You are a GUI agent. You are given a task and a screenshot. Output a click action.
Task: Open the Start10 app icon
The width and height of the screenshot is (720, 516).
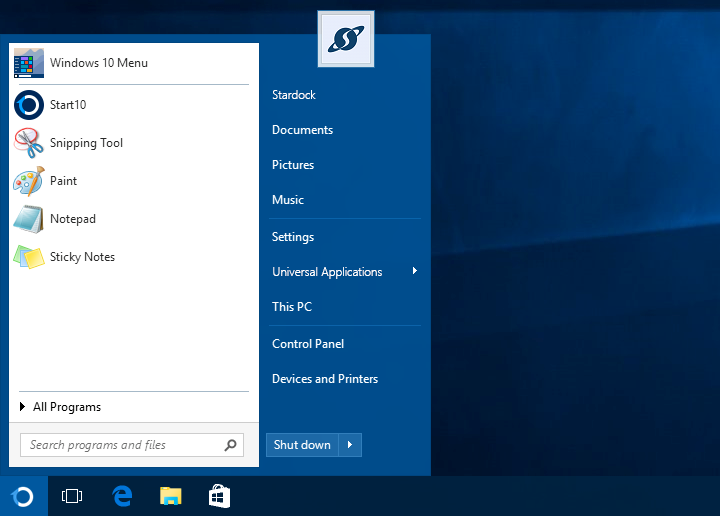[29, 105]
